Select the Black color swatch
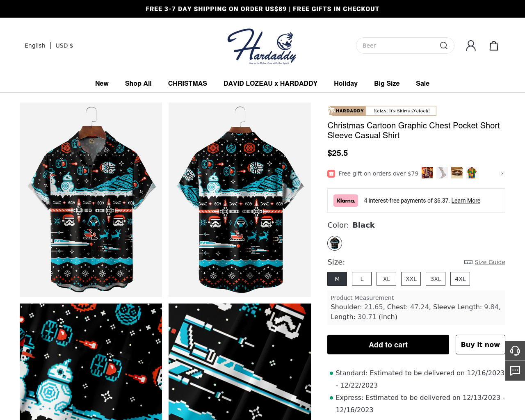525x420 pixels. pyautogui.click(x=335, y=243)
